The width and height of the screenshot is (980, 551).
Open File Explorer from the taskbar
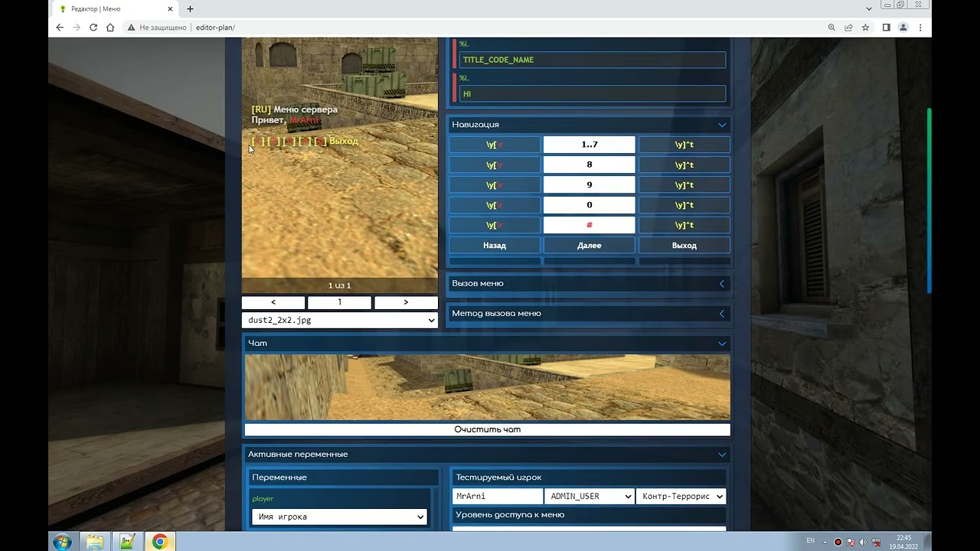95,542
